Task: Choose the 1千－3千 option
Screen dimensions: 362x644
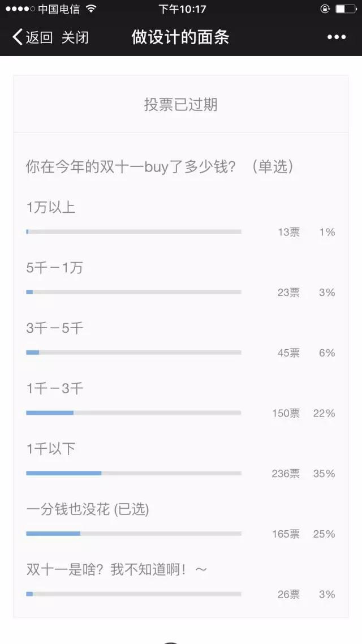Action: pyautogui.click(x=54, y=389)
